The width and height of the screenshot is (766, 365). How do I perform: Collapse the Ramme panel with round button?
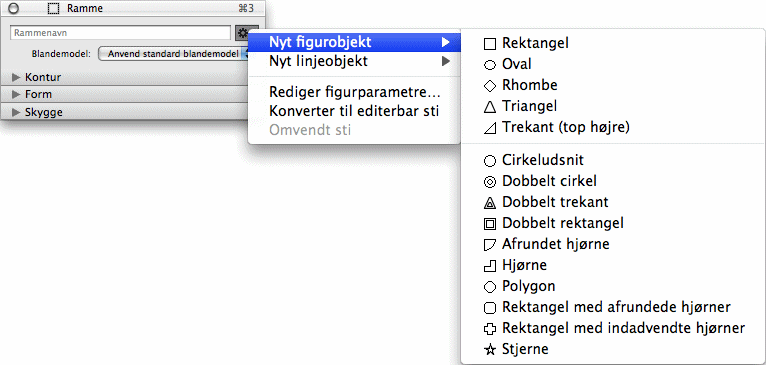pos(14,8)
